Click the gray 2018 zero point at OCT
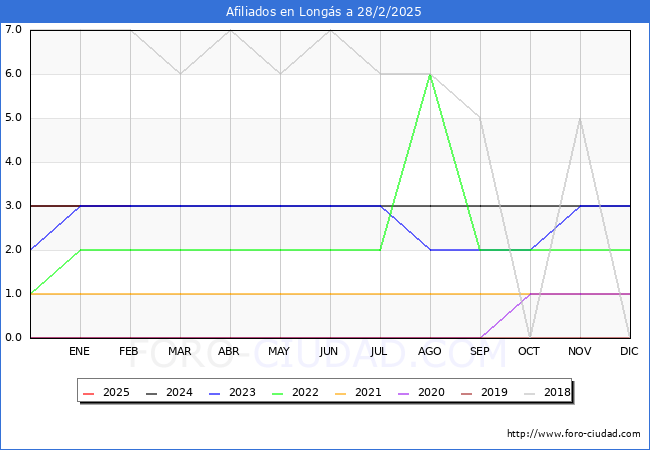 tap(530, 337)
